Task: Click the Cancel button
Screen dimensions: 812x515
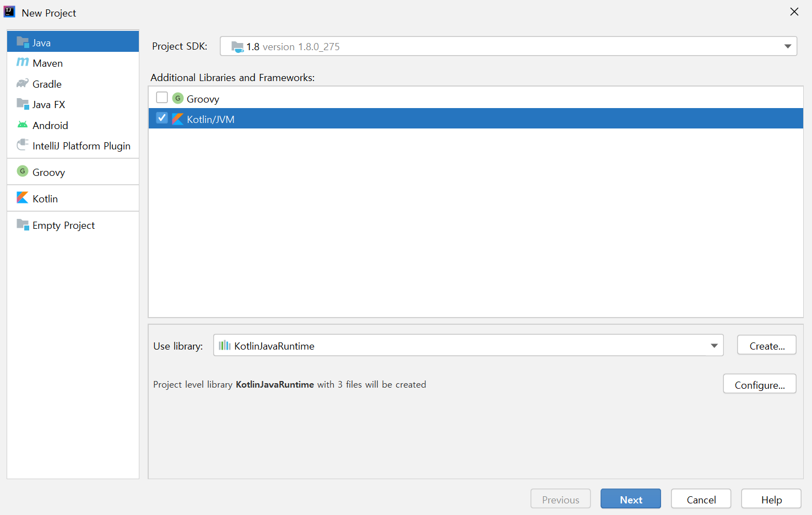Action: tap(701, 499)
